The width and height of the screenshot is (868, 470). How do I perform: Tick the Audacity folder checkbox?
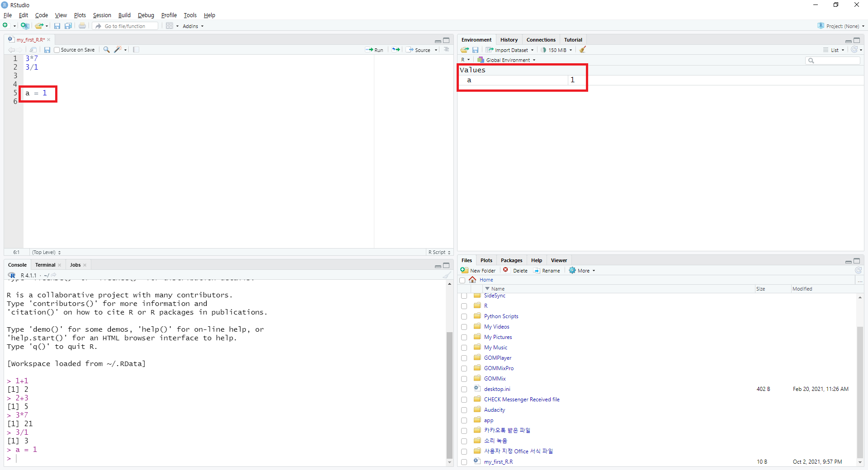point(464,410)
